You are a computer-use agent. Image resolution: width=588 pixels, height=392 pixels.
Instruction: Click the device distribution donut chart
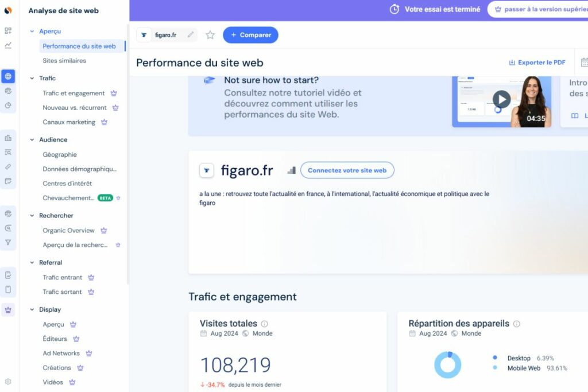[x=447, y=365]
